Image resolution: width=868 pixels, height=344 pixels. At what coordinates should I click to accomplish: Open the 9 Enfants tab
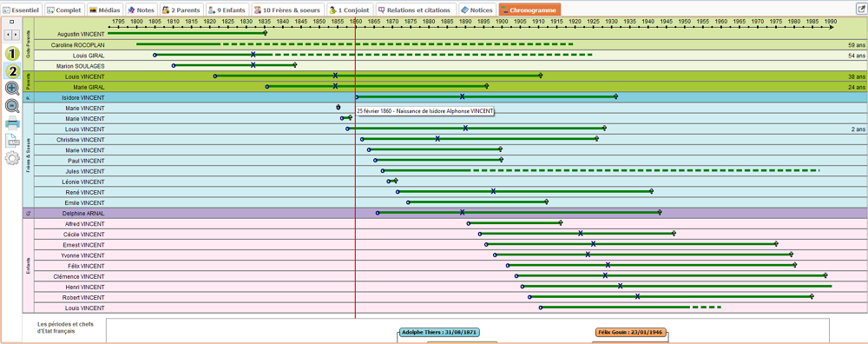pyautogui.click(x=227, y=10)
